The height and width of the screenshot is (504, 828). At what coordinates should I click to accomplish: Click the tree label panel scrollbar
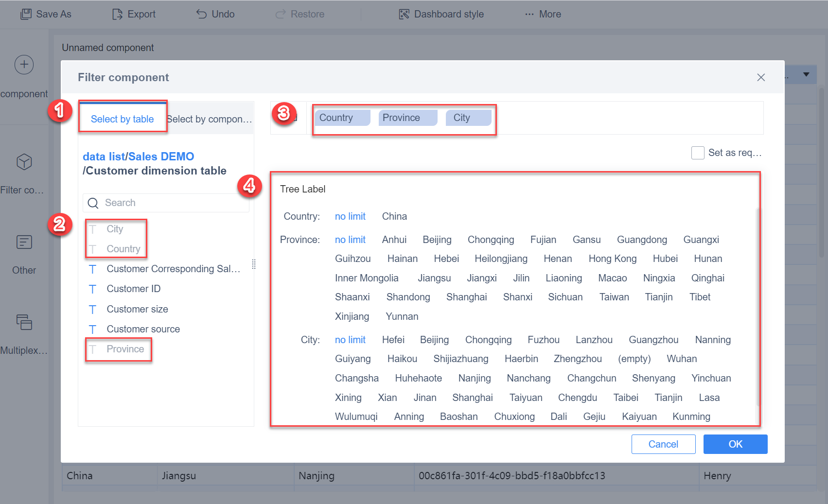pos(758,306)
